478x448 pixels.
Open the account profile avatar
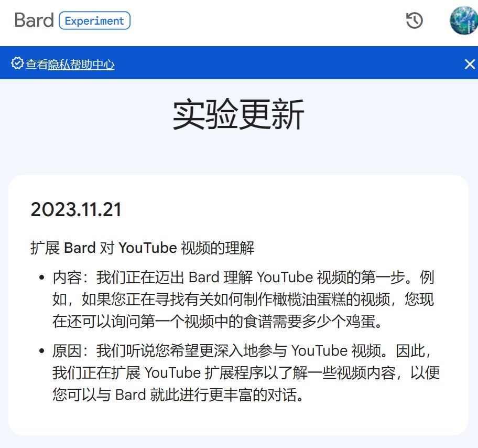click(464, 20)
